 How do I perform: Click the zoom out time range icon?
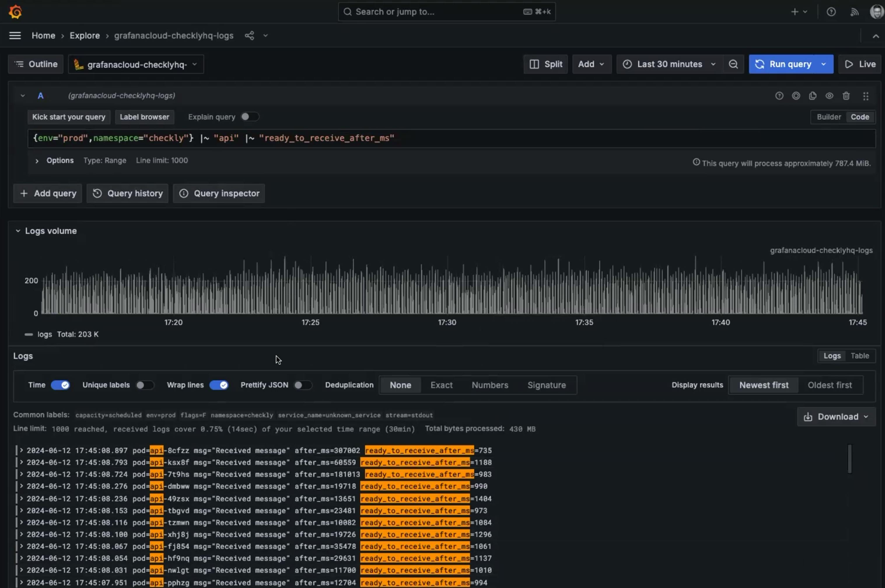coord(733,64)
